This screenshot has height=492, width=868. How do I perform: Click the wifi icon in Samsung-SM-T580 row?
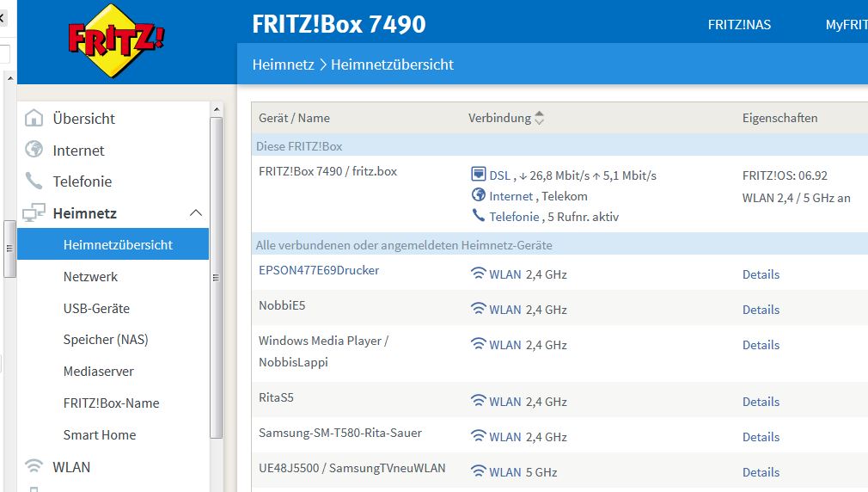[x=479, y=435]
